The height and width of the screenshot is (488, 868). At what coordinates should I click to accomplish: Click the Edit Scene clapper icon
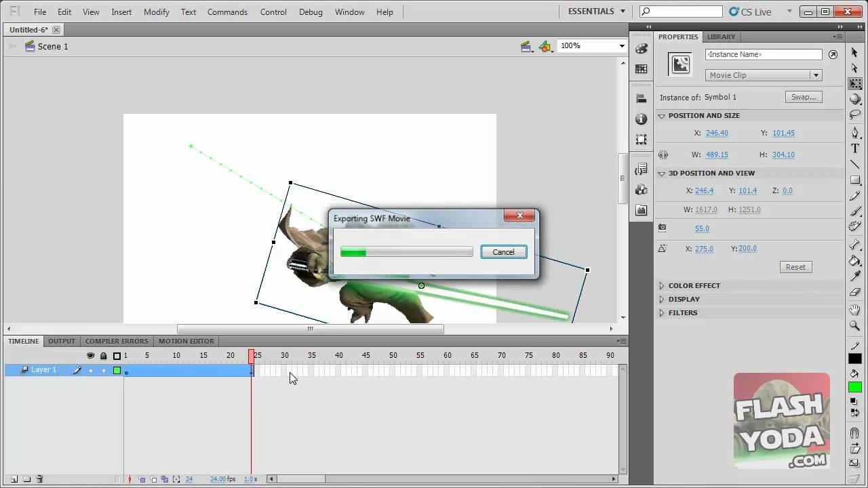(x=526, y=46)
